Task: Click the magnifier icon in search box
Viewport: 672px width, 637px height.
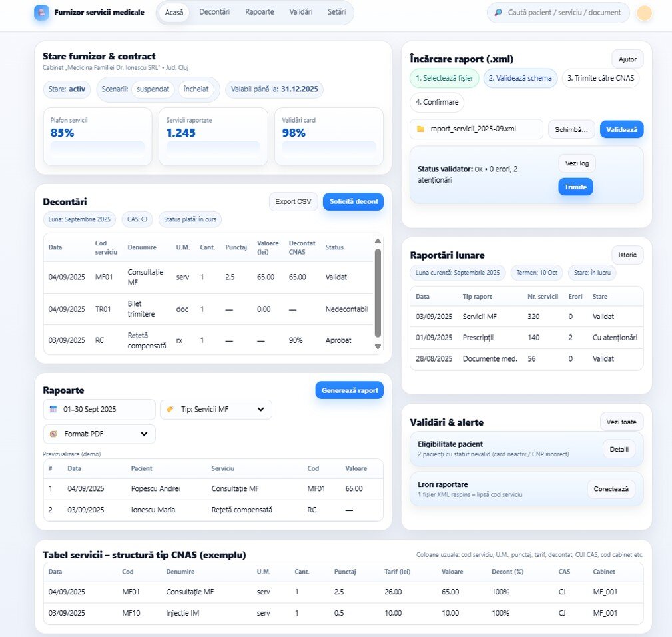Action: [499, 12]
